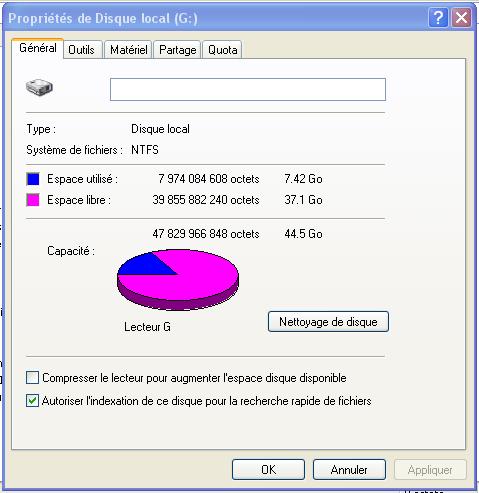The width and height of the screenshot is (479, 493).
Task: Click the Lecteur G label under chart
Action: click(147, 327)
